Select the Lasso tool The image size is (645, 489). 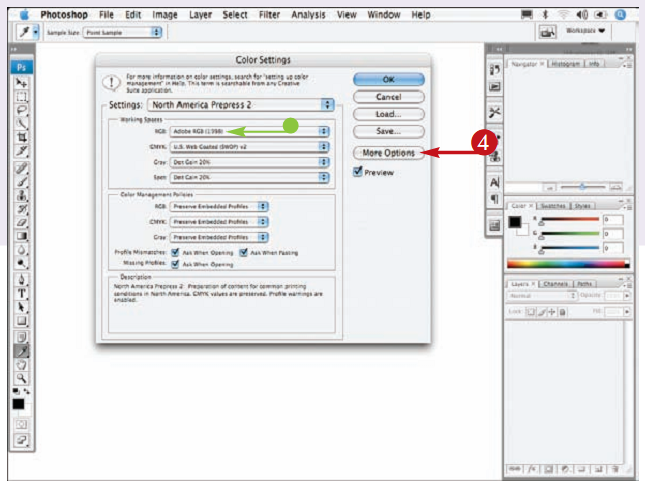coord(21,110)
